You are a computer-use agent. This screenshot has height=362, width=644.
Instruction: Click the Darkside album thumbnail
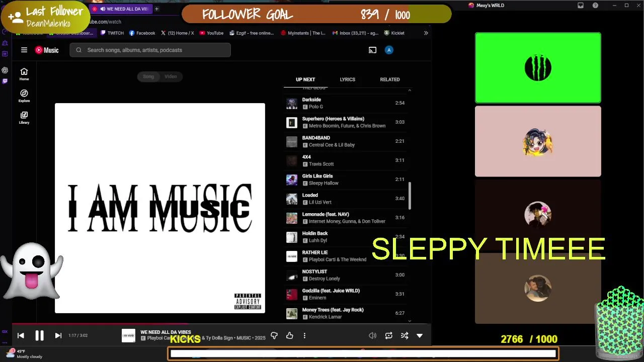point(292,104)
